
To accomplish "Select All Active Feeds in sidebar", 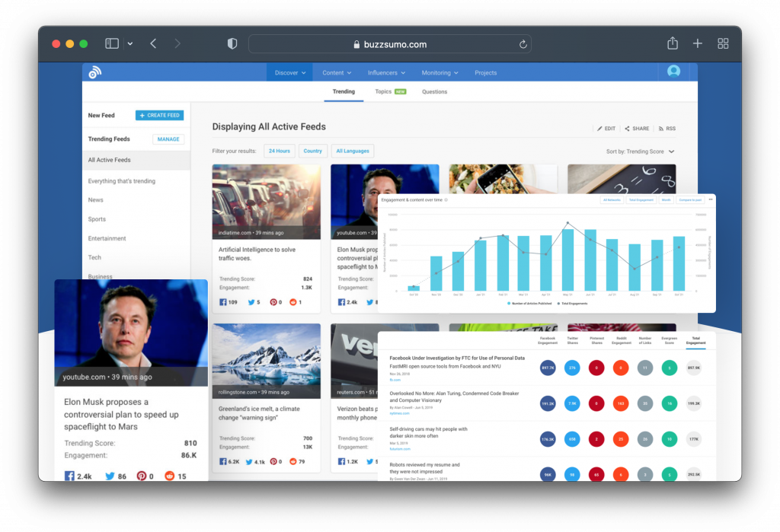I will pyautogui.click(x=136, y=160).
